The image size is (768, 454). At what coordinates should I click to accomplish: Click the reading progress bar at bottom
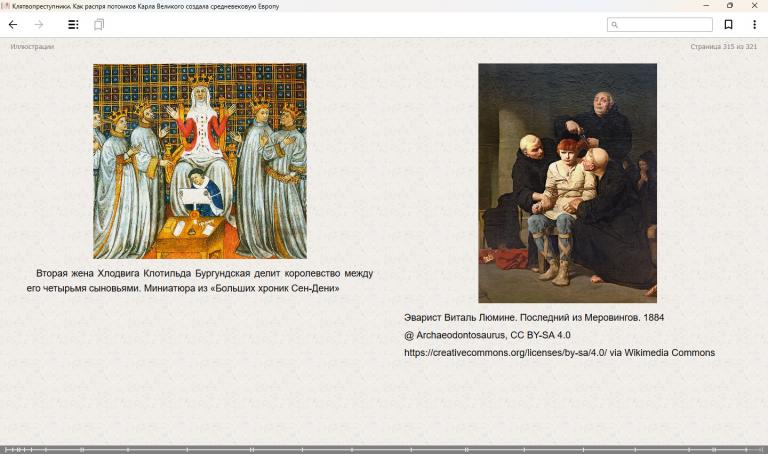pos(384,449)
